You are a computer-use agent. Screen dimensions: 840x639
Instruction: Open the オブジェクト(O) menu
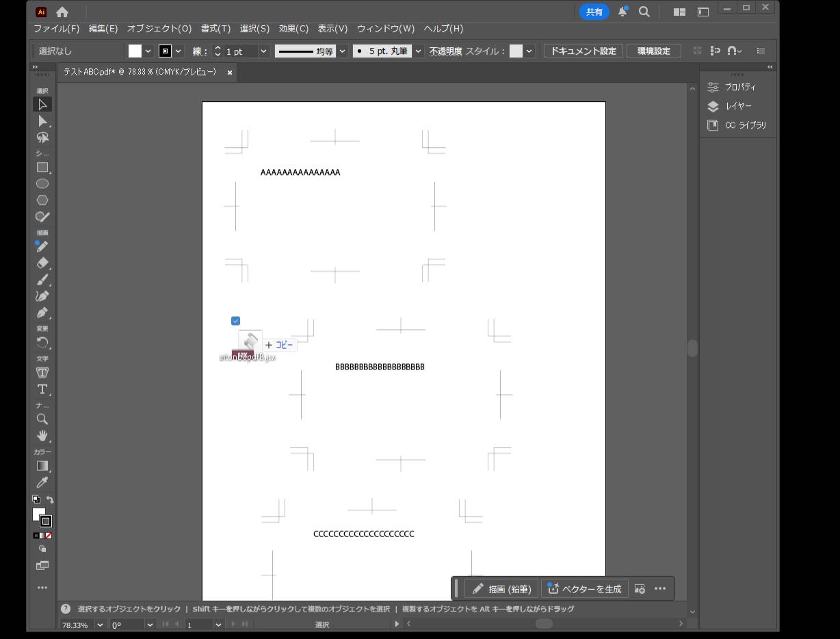click(x=159, y=29)
